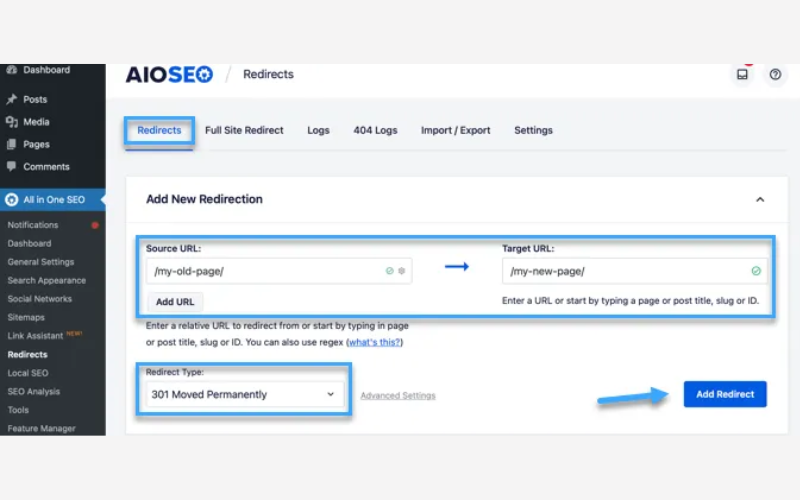Open the notifications inbox icon in header
The height and width of the screenshot is (500, 800).
tap(742, 74)
